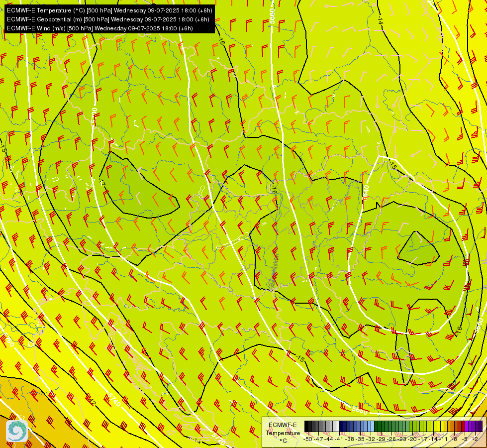The width and height of the screenshot is (487, 448).
Task: Click the legend's -23 tick label
Action: tap(402, 439)
